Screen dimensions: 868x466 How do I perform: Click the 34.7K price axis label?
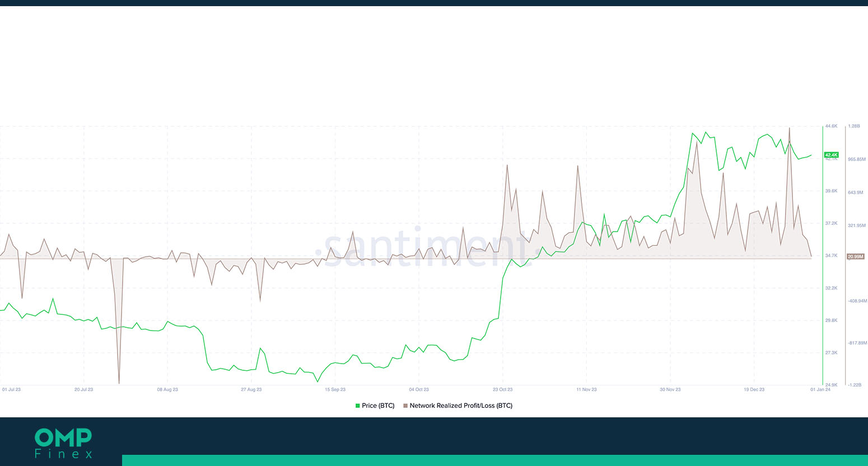[831, 256]
